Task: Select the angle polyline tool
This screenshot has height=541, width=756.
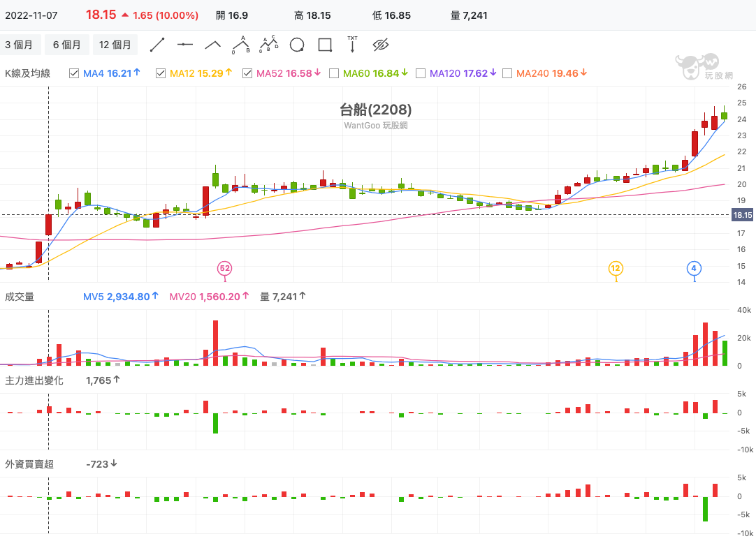Action: click(x=212, y=45)
